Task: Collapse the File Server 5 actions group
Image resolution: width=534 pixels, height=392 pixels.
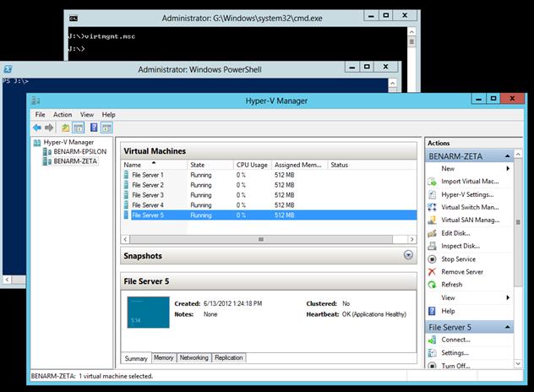Action: tap(508, 327)
